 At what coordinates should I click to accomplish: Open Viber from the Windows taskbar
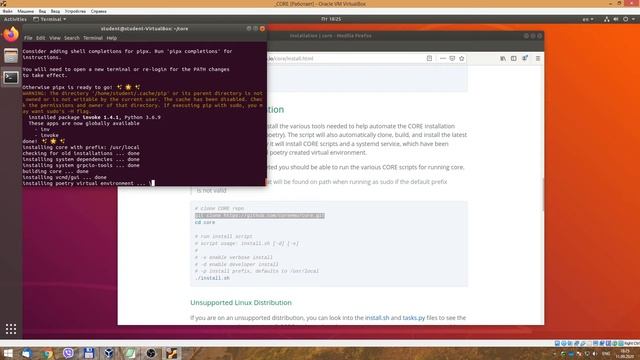click(x=68, y=353)
